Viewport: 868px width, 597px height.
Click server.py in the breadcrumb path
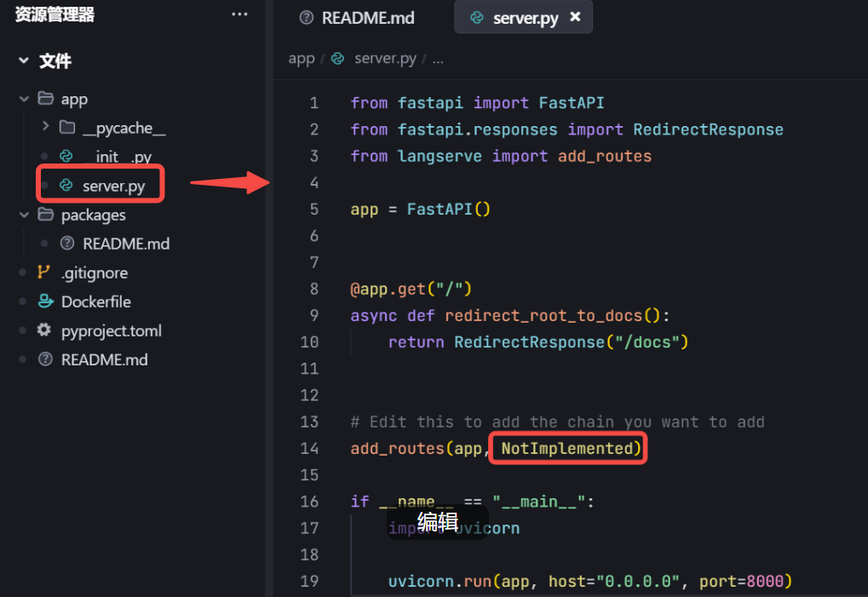385,59
